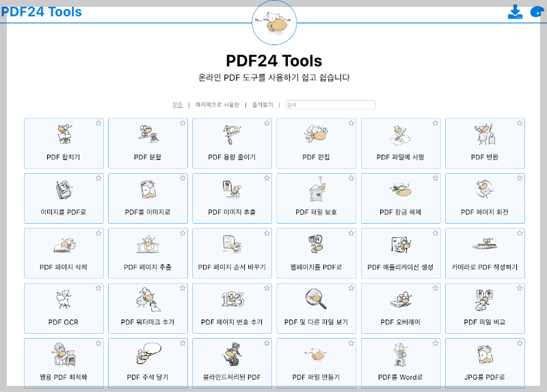Open the PDF 페이지 추출 icon
This screenshot has height=392, width=547.
point(148,244)
